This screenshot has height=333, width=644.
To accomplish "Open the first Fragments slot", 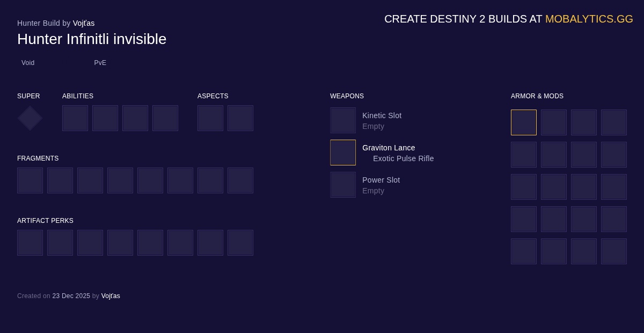I will tap(30, 180).
